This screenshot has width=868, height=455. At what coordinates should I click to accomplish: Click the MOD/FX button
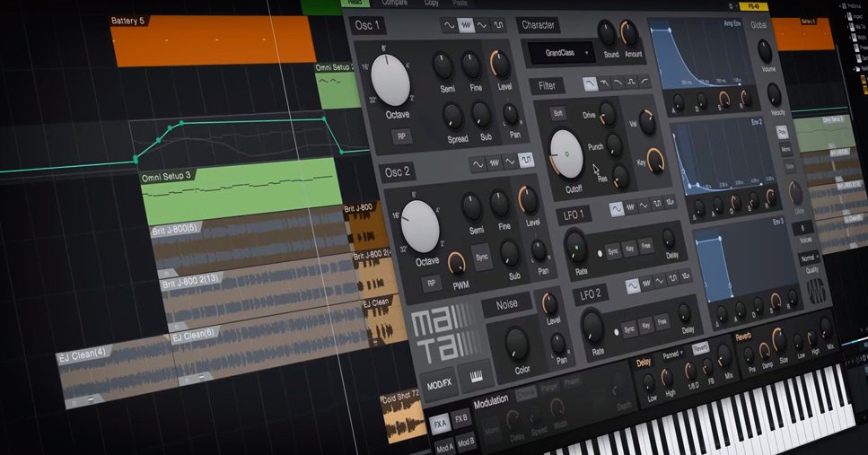(x=437, y=381)
